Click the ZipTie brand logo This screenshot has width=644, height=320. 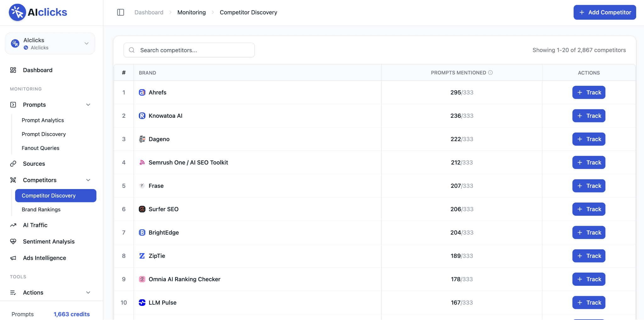pyautogui.click(x=142, y=256)
